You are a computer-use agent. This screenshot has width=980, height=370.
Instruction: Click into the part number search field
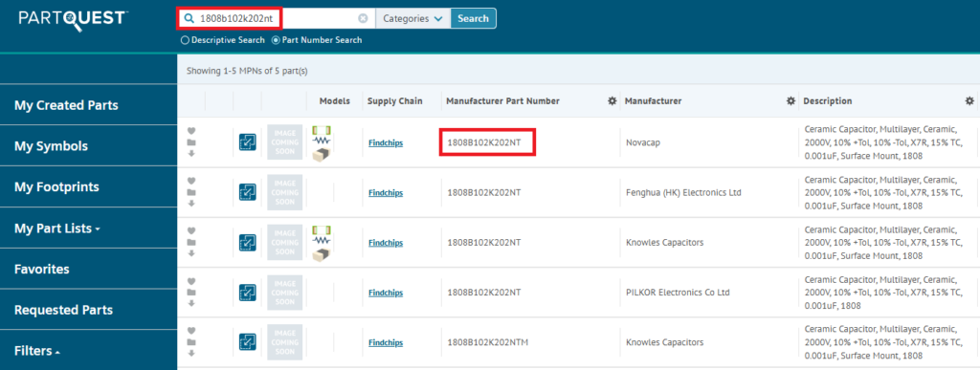tap(277, 19)
